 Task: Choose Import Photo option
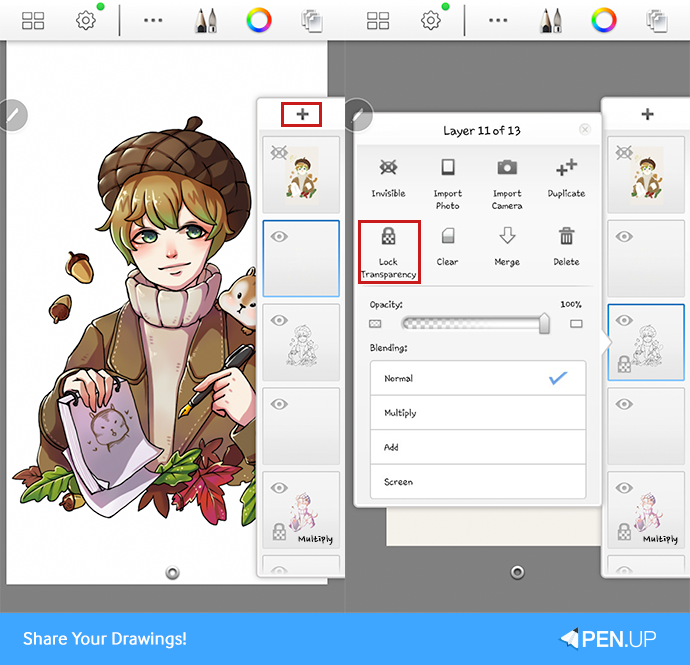coord(448,184)
